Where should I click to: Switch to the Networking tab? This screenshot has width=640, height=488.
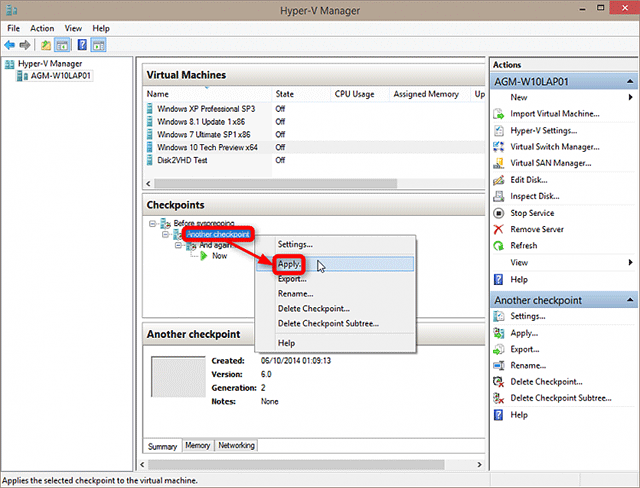(x=236, y=445)
